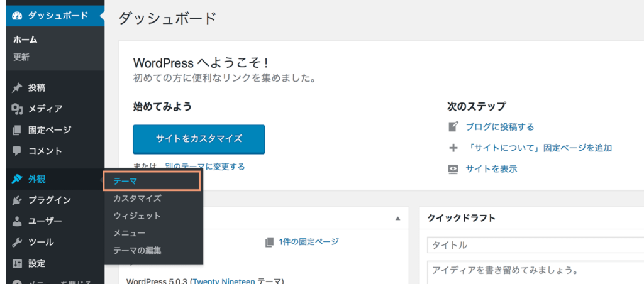This screenshot has height=284, width=644.
Task: Click the settings sliders icon beside 設定
Action: 17,263
